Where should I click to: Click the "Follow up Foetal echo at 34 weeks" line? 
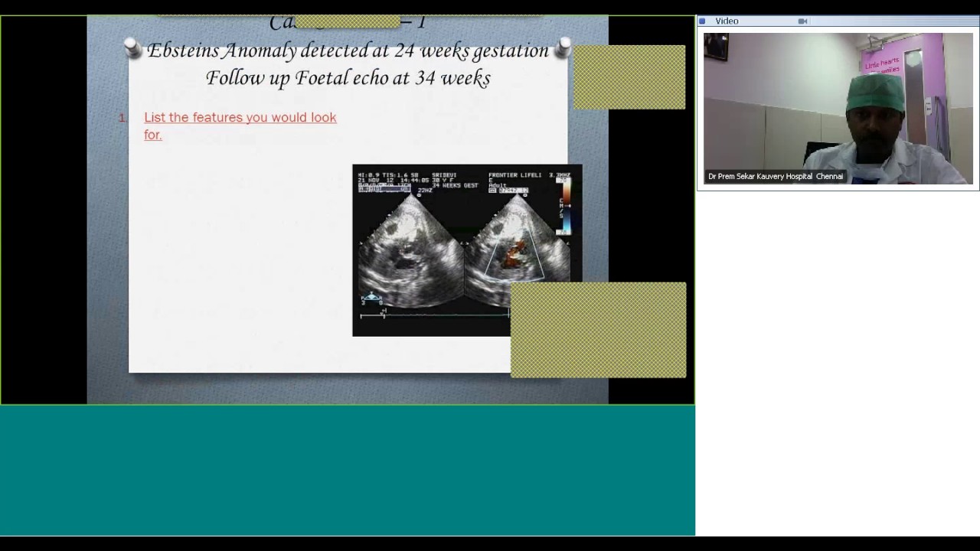click(348, 78)
